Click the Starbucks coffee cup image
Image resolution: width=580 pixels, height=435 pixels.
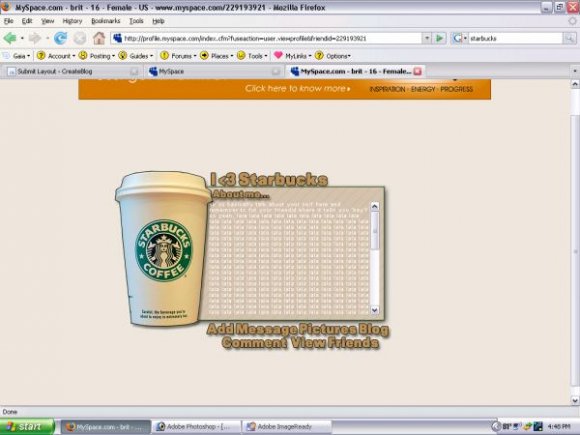[163, 249]
